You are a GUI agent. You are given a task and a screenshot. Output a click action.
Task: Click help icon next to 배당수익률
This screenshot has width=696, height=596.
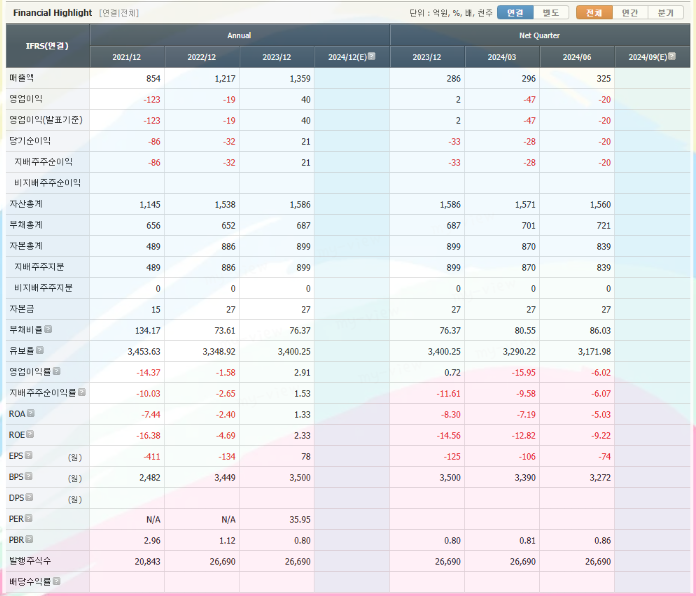click(56, 581)
